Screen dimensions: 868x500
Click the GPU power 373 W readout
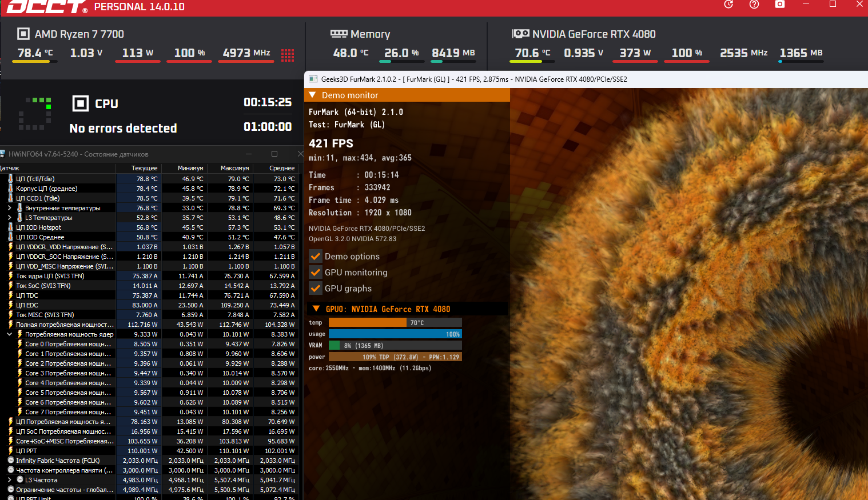coord(635,53)
